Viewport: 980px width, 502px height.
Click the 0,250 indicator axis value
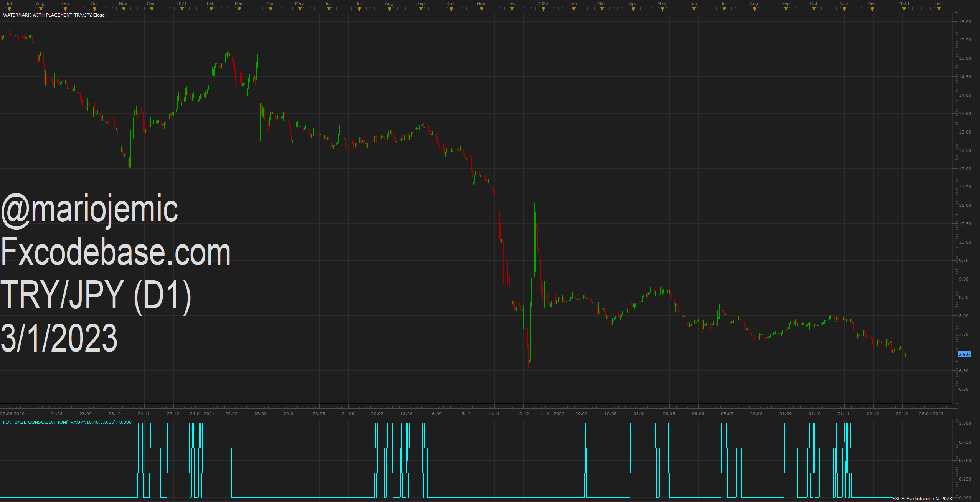(x=965, y=479)
